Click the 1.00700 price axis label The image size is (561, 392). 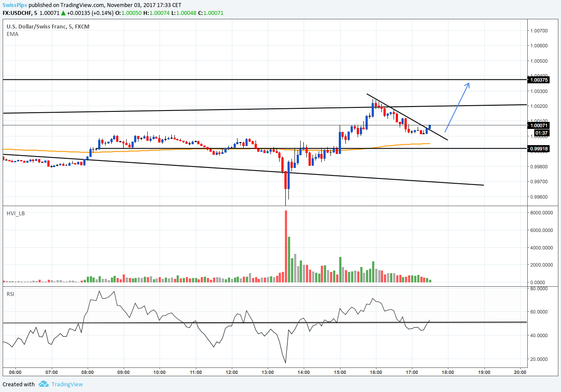pyautogui.click(x=539, y=31)
